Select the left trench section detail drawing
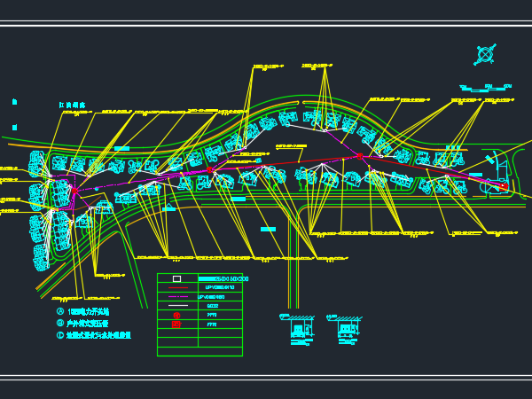 pos(296,330)
